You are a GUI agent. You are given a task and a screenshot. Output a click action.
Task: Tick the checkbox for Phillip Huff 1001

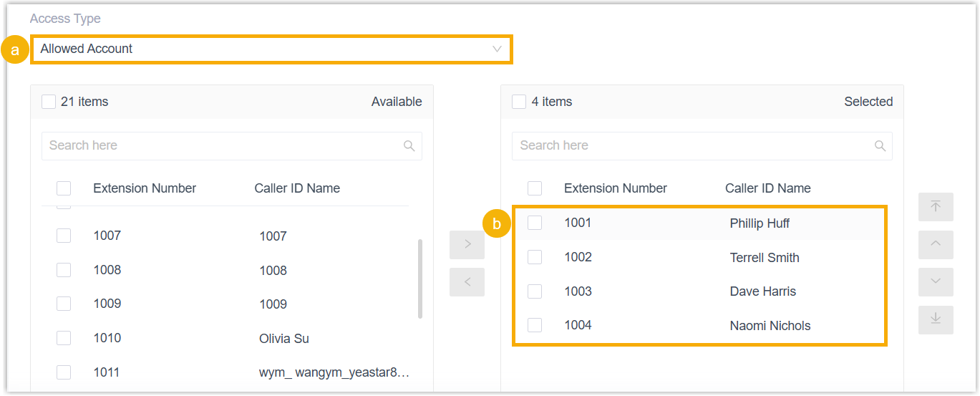[535, 223]
